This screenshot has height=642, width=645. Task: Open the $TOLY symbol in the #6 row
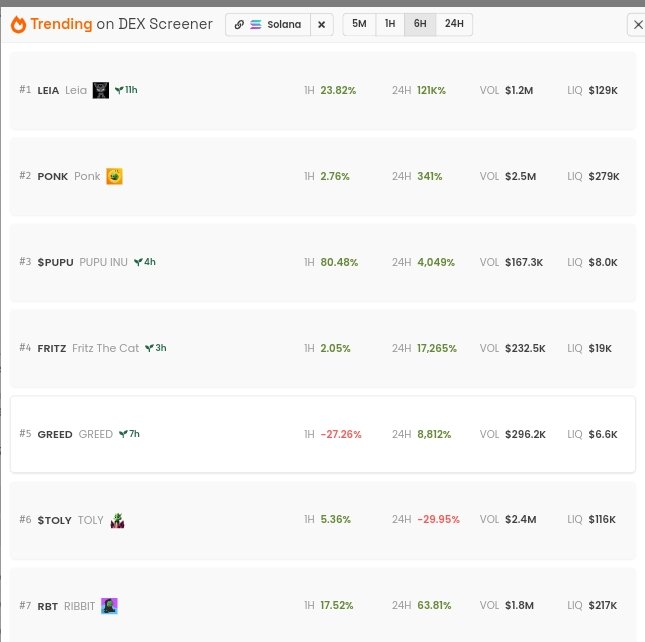[54, 520]
